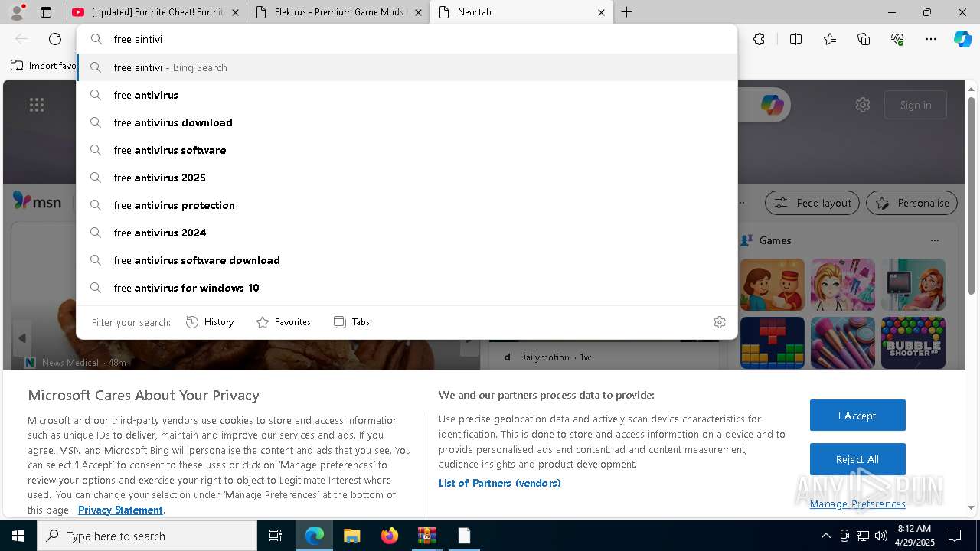Open the Collections icon

pyautogui.click(x=864, y=39)
